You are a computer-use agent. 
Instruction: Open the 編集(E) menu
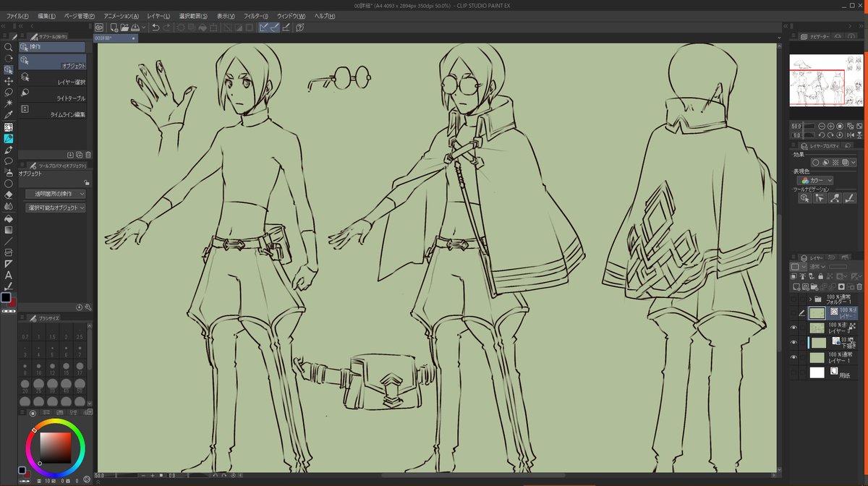tap(47, 16)
